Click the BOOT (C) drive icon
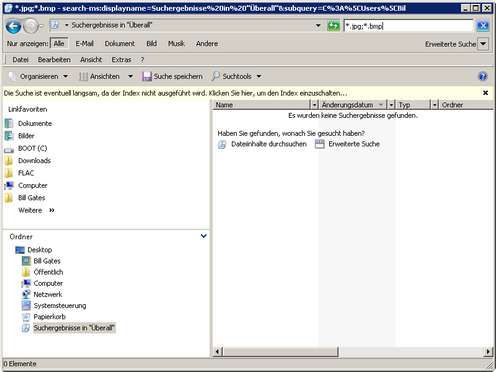The image size is (496, 372). 9,149
